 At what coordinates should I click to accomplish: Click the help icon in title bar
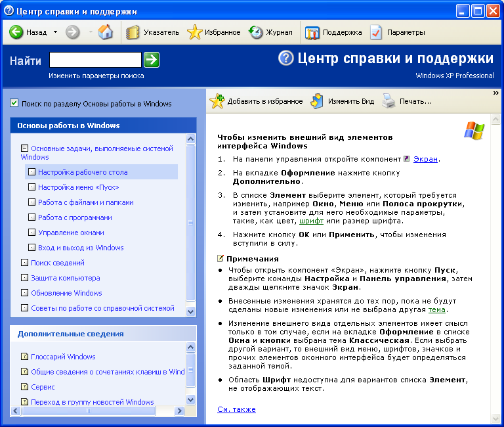pos(9,11)
